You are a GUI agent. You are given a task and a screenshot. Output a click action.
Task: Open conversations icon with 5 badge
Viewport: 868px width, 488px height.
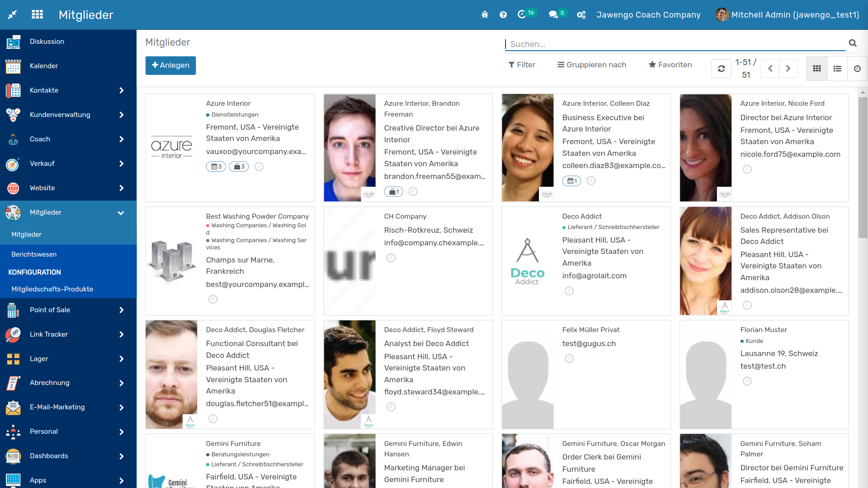pos(553,14)
